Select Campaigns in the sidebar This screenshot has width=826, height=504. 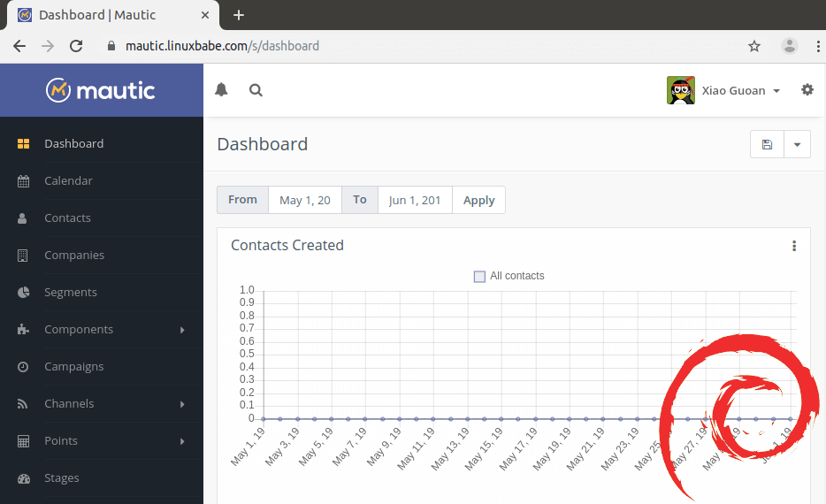tap(74, 366)
